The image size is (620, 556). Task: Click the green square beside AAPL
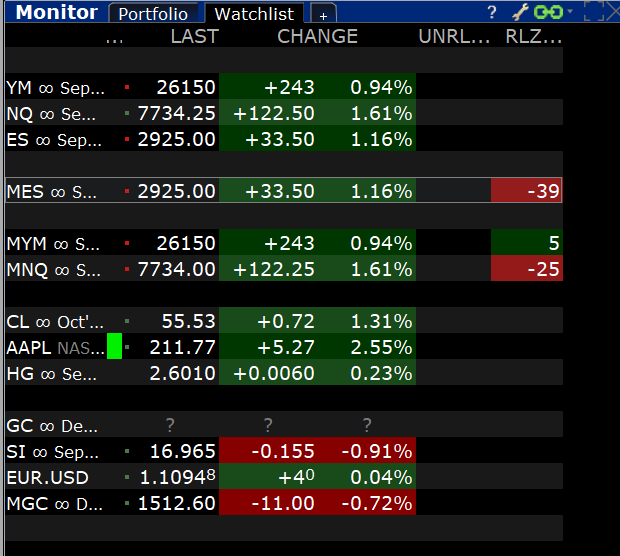114,346
